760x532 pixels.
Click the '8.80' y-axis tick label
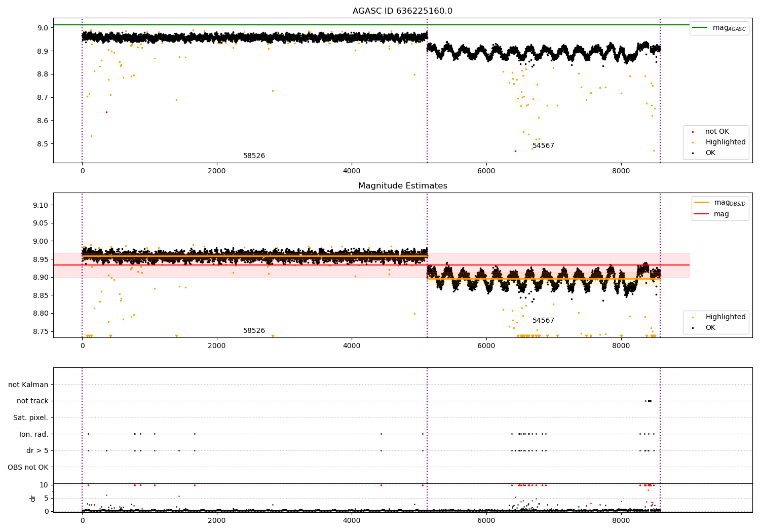coord(41,313)
